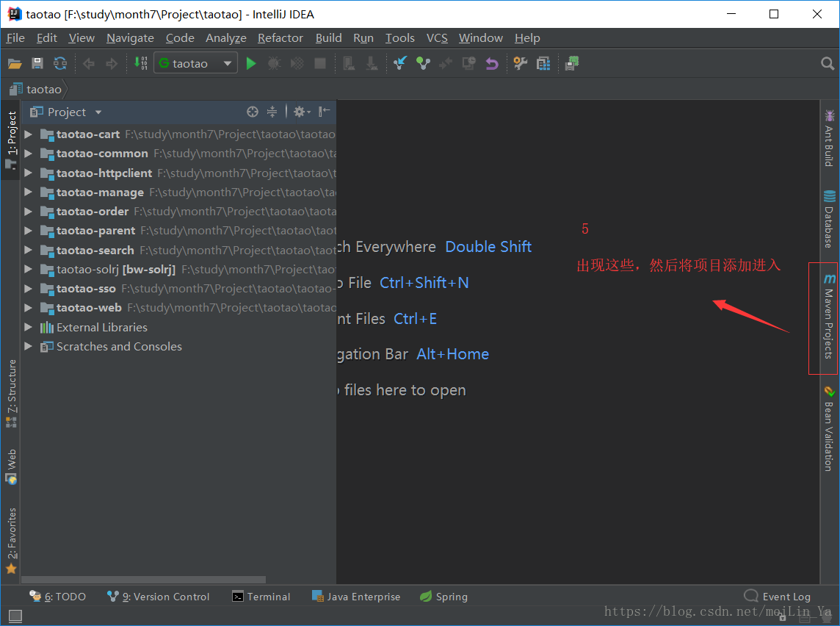Toggle the Database side tab

point(829,219)
